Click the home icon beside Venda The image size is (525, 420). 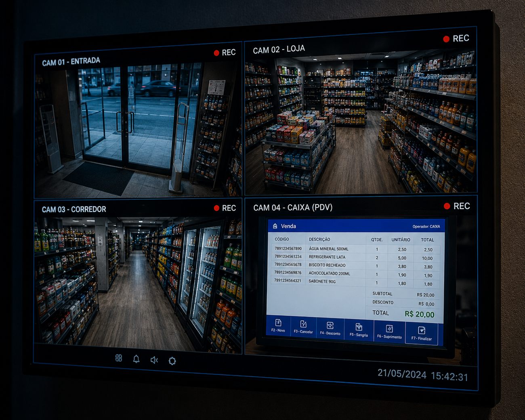click(275, 226)
